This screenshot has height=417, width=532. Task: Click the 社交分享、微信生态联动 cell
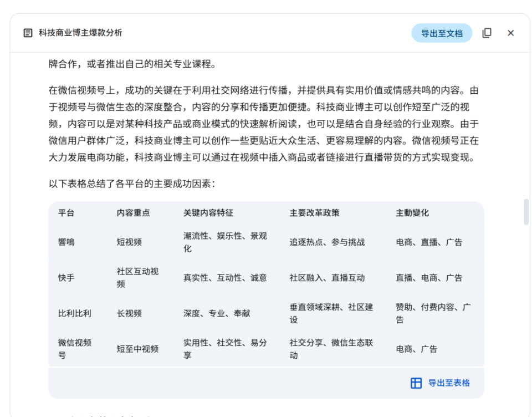331,349
